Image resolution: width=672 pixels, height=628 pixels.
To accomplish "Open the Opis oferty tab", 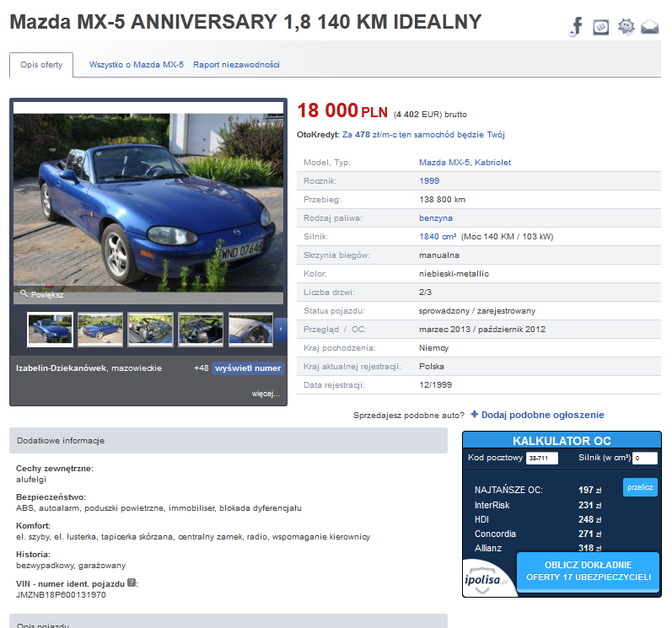I will pos(41,65).
